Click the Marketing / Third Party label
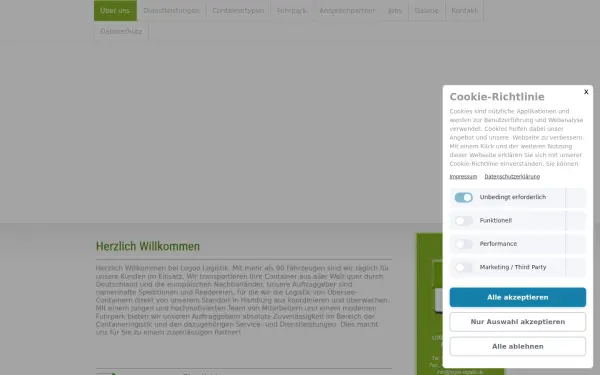 coord(513,267)
